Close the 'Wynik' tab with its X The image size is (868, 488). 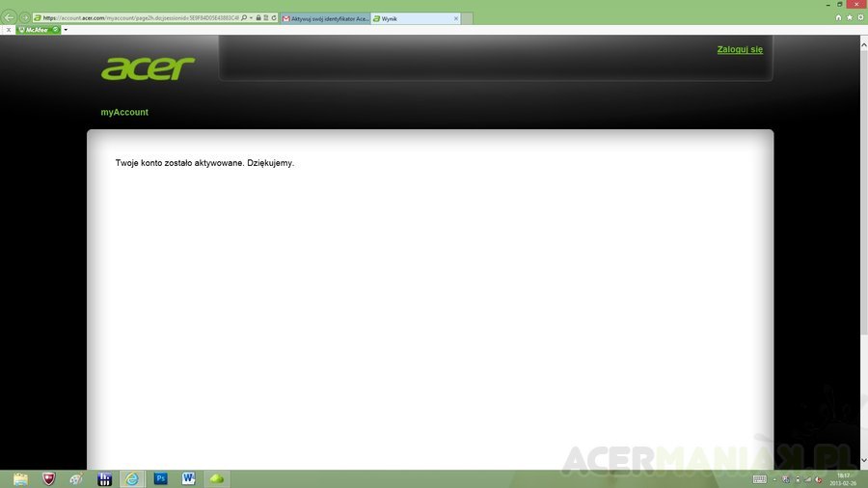[455, 19]
